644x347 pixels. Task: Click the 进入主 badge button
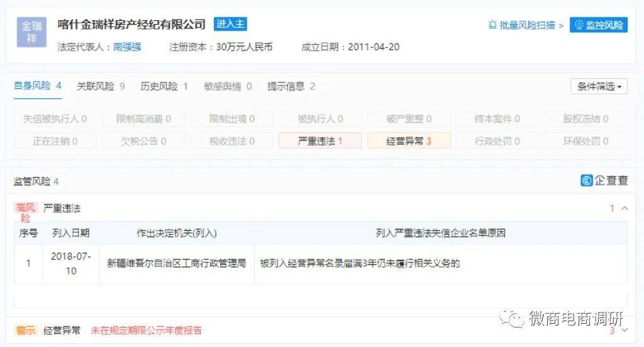[x=230, y=24]
